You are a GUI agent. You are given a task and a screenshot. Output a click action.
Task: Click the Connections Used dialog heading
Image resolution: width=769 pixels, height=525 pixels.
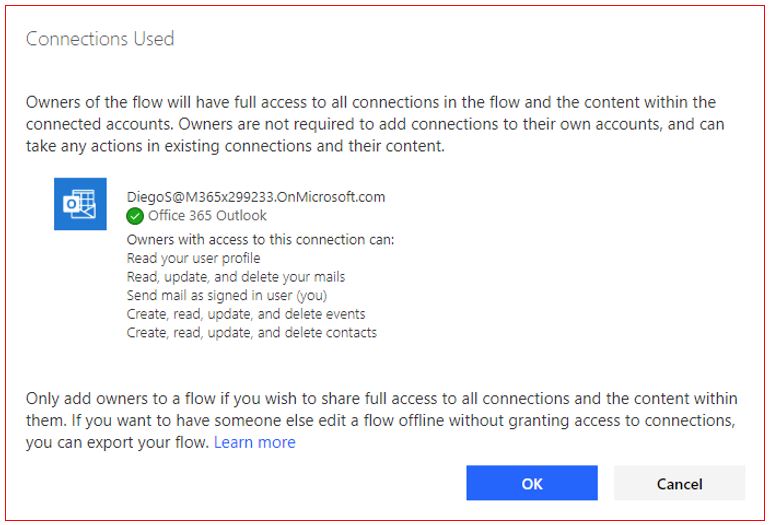pyautogui.click(x=100, y=39)
